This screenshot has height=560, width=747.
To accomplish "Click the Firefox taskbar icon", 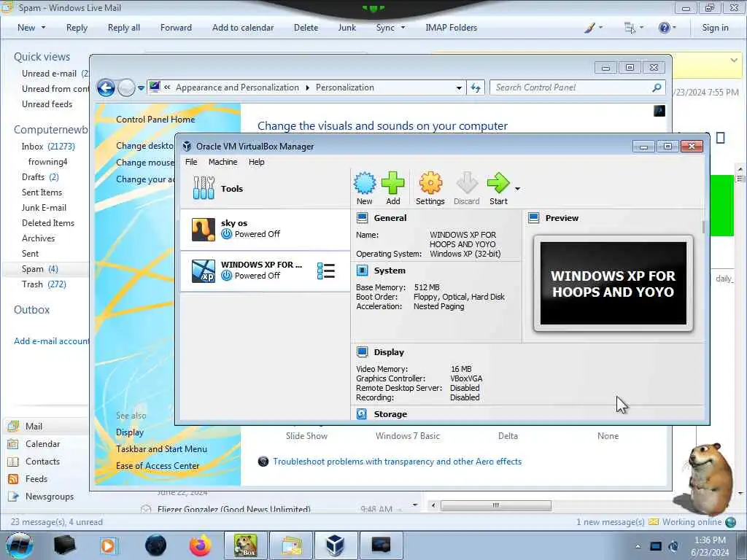I will pyautogui.click(x=200, y=545).
